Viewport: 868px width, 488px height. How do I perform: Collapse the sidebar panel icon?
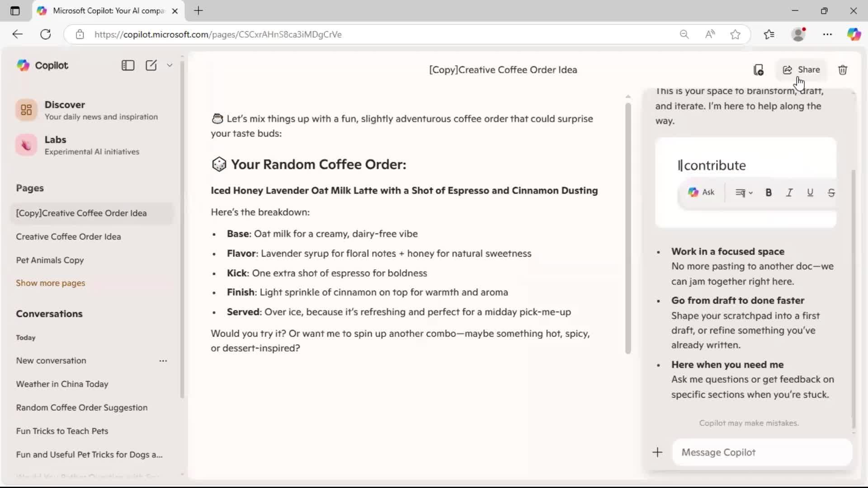[128, 66]
